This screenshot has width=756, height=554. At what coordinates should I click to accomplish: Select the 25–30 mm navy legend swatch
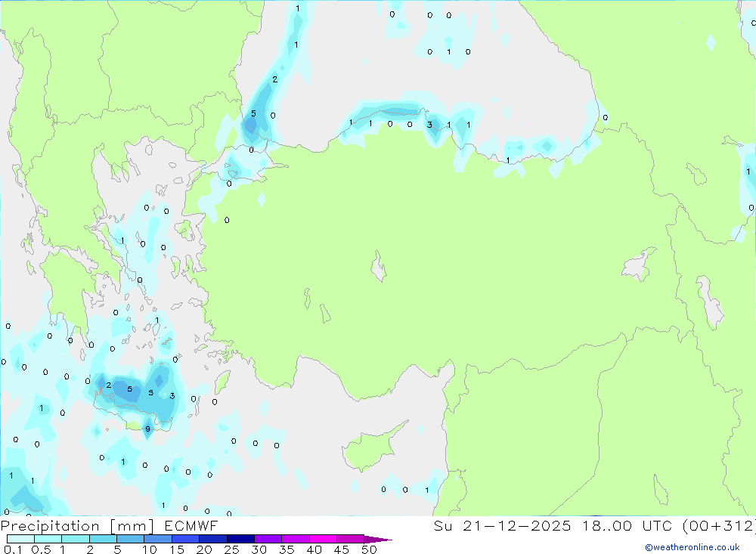point(240,539)
